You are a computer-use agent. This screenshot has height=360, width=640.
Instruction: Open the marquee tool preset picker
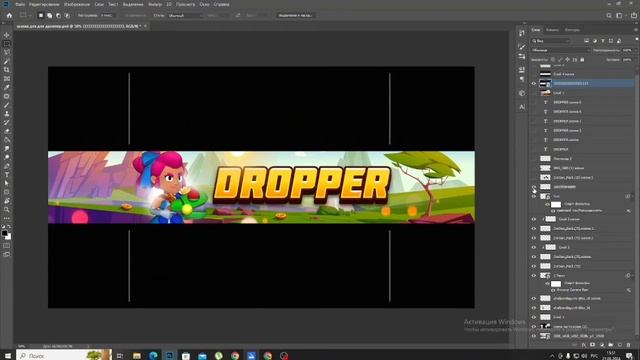[25, 16]
